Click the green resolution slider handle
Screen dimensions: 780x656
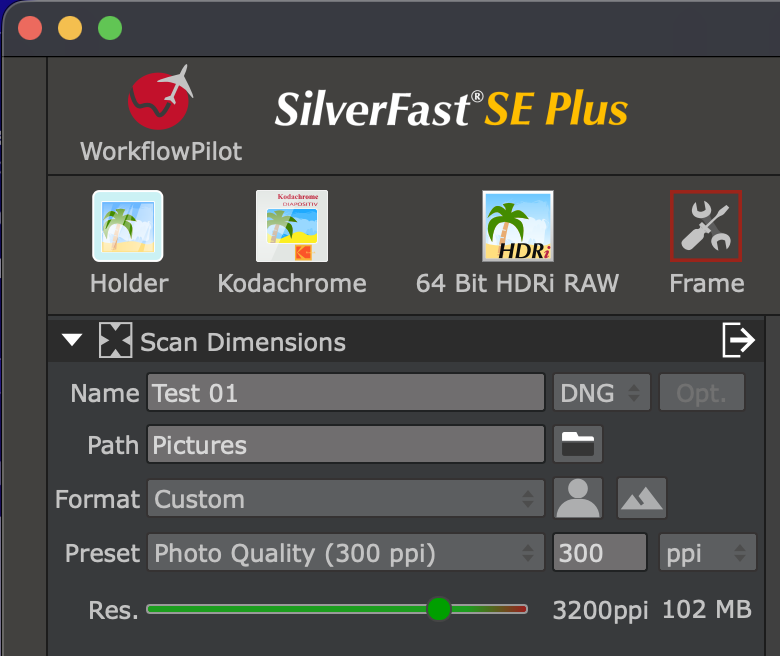point(438,609)
